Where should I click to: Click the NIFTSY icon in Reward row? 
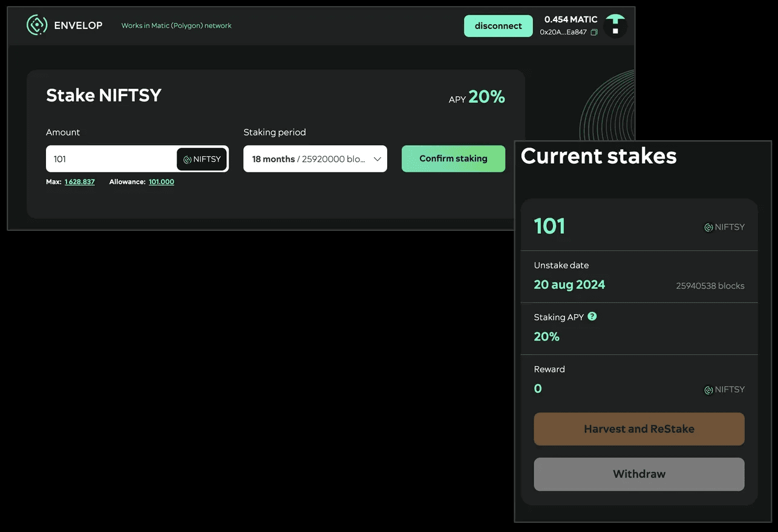708,390
